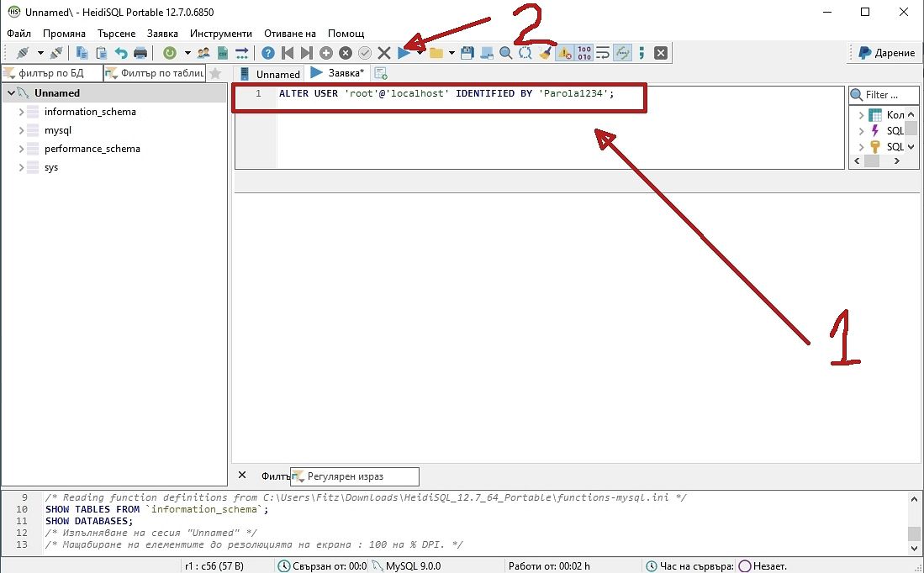Toggle the stop-on-errors warning icon
Screen dimensions: 924x573
click(x=564, y=53)
